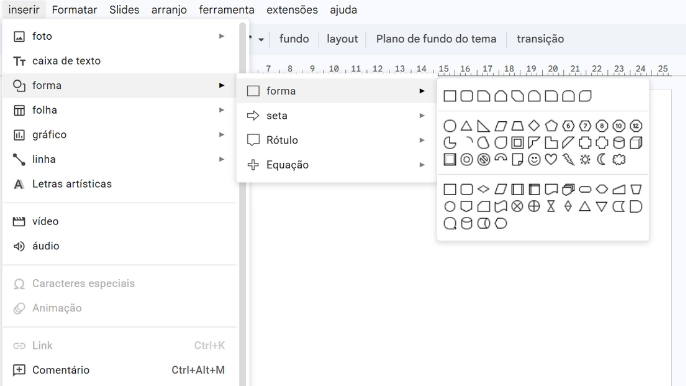Pick the pie (partial circle) shape

450,143
